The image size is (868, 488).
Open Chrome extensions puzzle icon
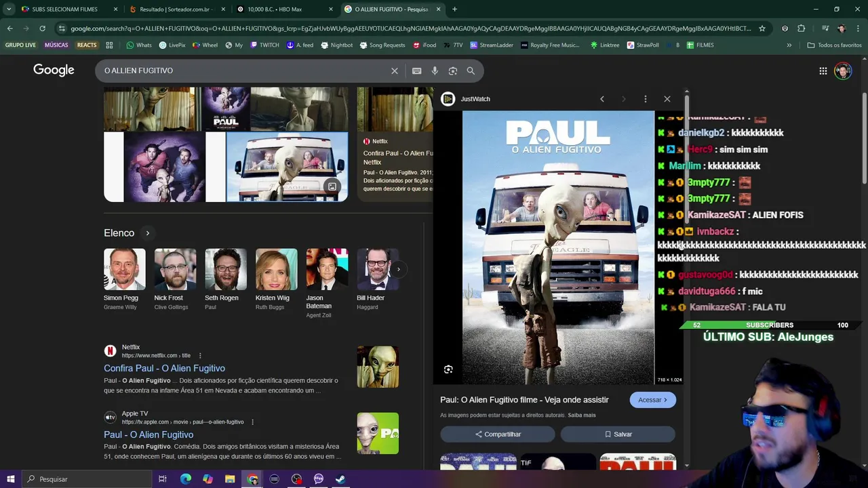802,28
